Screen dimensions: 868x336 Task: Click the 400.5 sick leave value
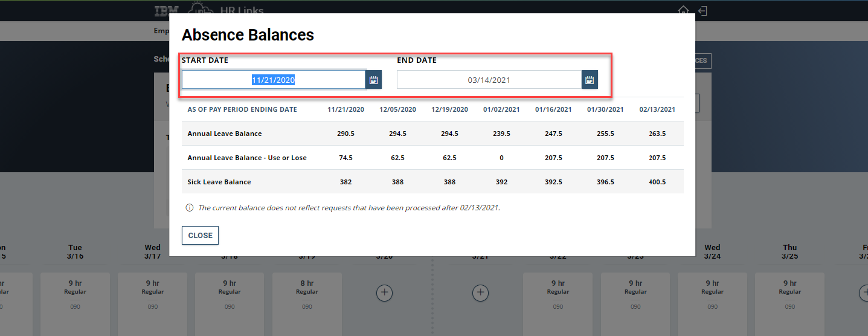pos(657,182)
